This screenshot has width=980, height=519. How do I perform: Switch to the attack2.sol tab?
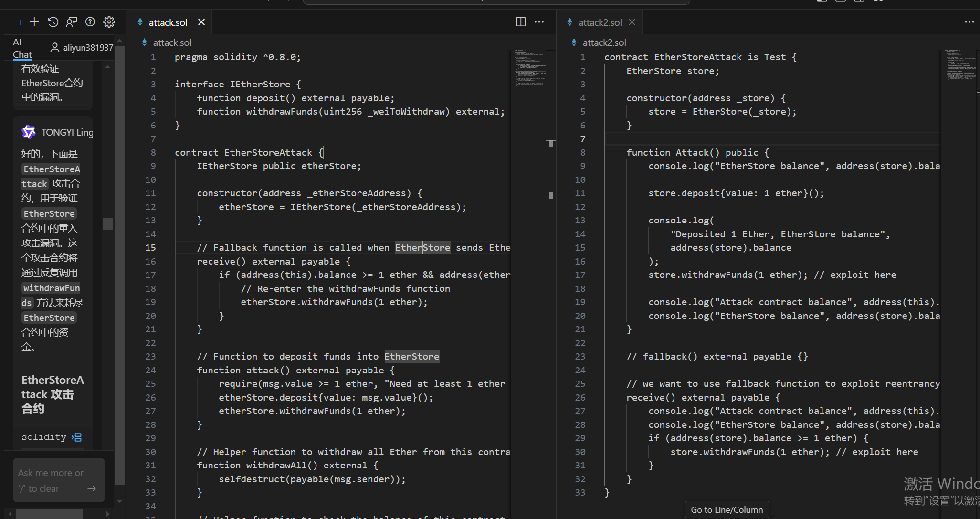pos(600,22)
